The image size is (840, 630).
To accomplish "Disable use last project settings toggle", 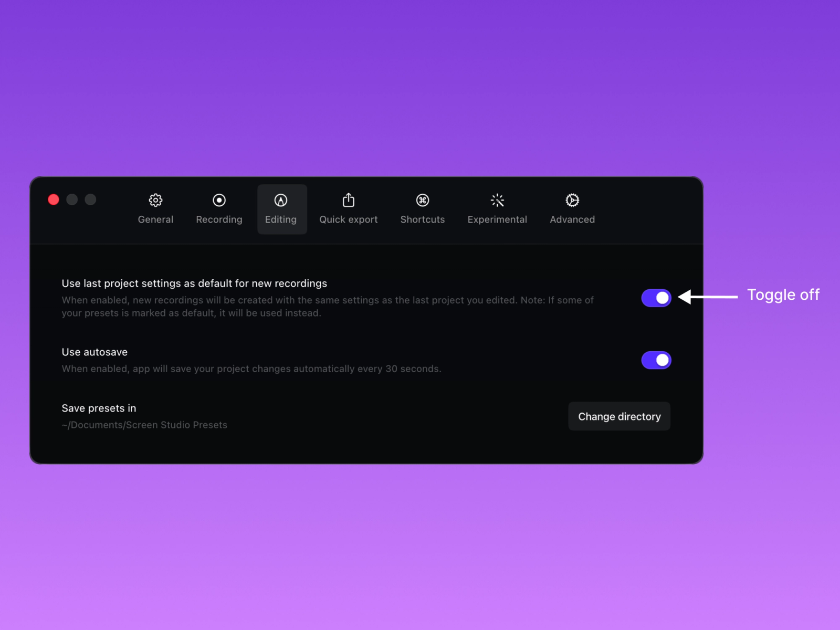I will pyautogui.click(x=656, y=298).
